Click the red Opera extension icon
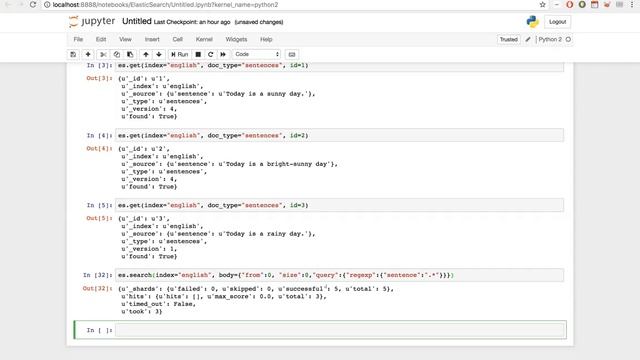The width and height of the screenshot is (640, 360). pyautogui.click(x=569, y=4)
